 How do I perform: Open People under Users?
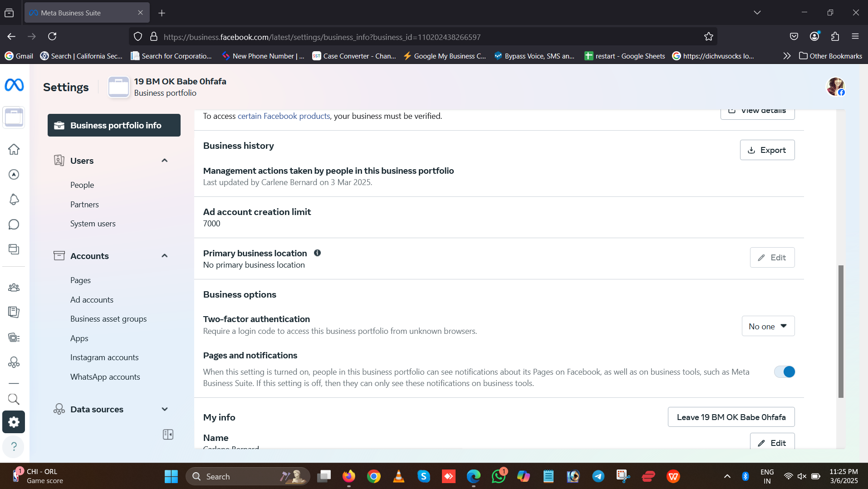[x=82, y=185]
